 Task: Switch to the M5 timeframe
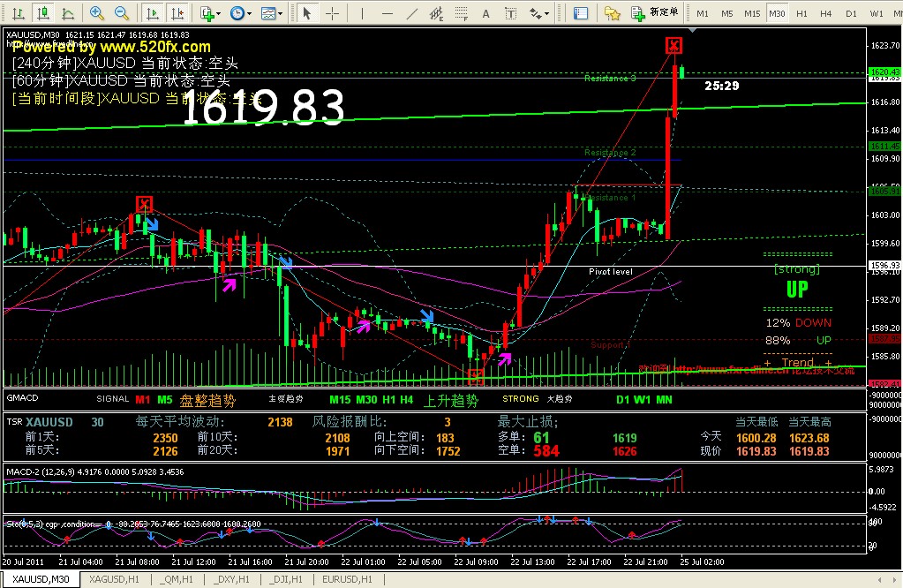pos(726,13)
